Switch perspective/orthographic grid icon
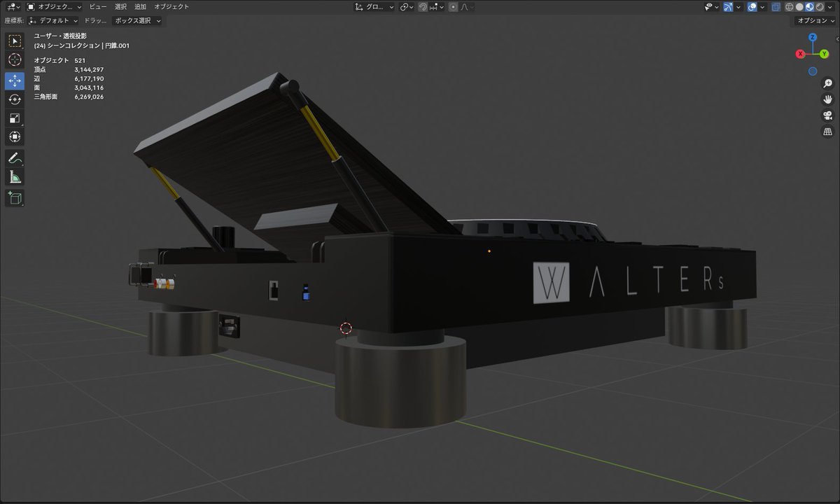This screenshot has width=840, height=504. [x=827, y=132]
